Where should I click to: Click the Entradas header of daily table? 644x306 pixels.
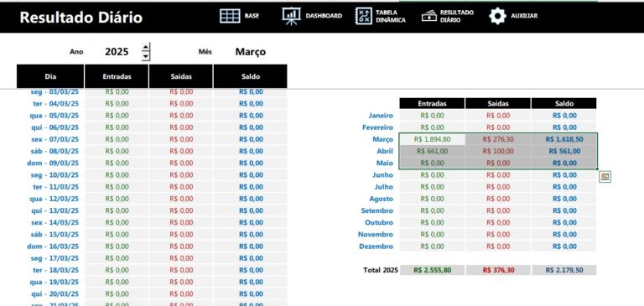(117, 76)
